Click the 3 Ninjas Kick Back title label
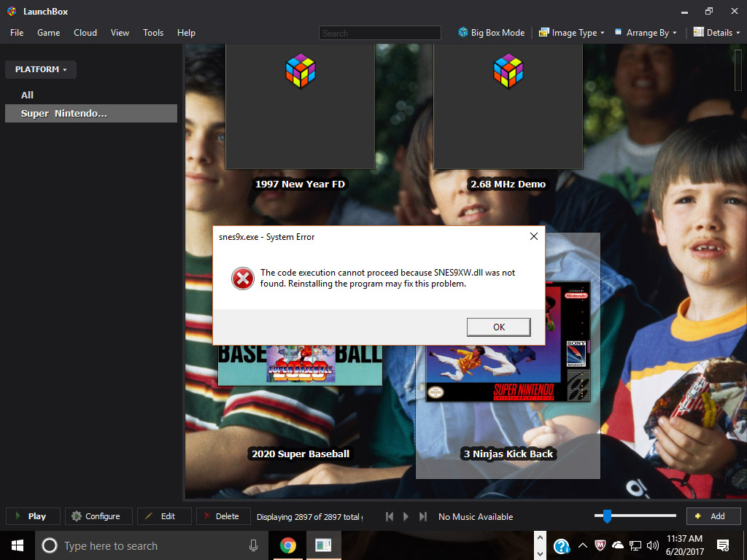 pos(508,454)
